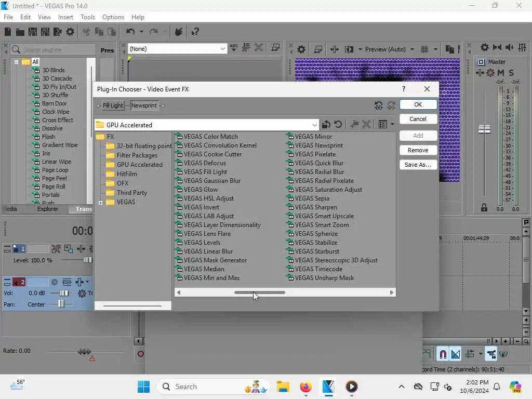Toggle the Automatic Crossfades icon
532x399 pixels.
456,354
